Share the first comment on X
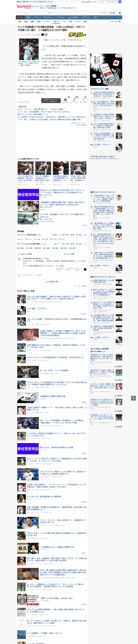Image resolution: width=138 pixels, height=644 pixels. click(x=85, y=270)
